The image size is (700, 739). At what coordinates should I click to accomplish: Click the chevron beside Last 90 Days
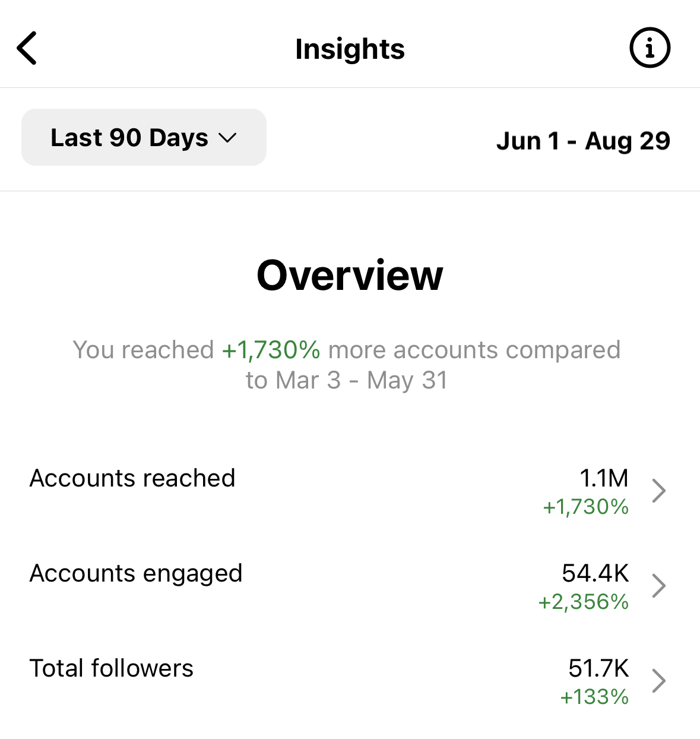point(227,138)
